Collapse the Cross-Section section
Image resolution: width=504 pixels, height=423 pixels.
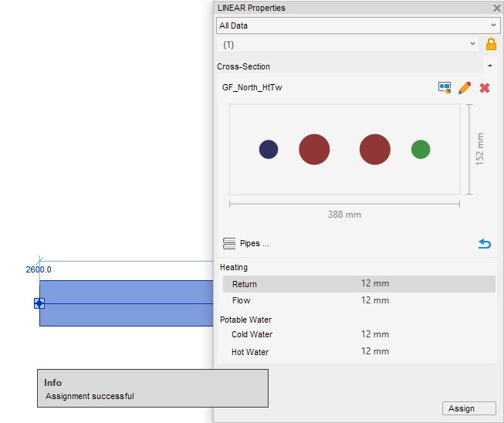pyautogui.click(x=490, y=66)
